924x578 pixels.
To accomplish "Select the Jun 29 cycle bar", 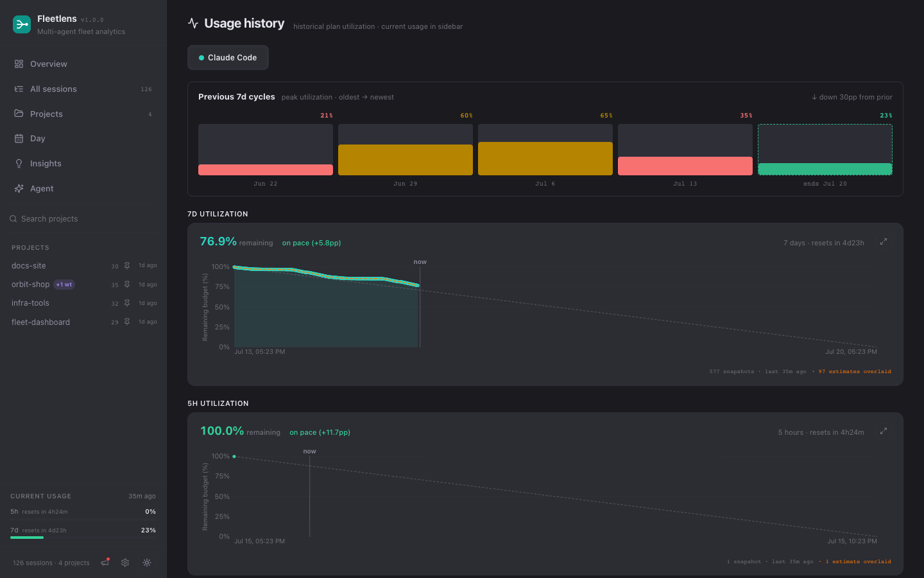I will coord(406,150).
